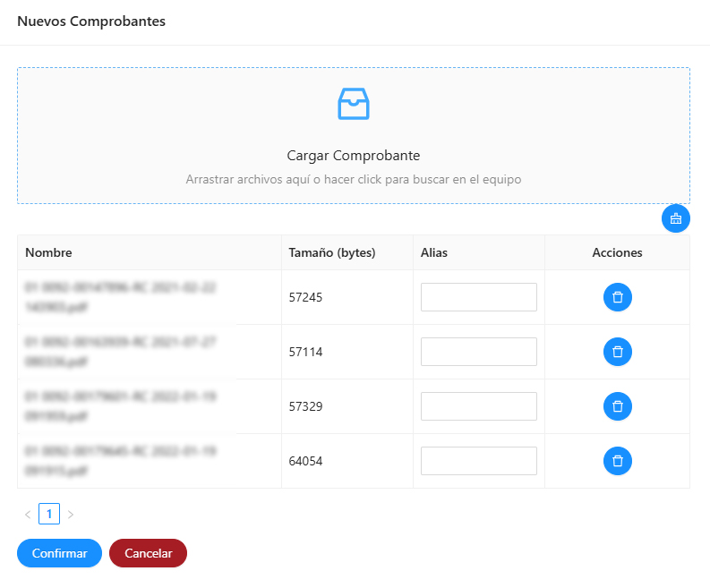Delete the file with size 57114
This screenshot has height=588, width=710.
tap(617, 352)
